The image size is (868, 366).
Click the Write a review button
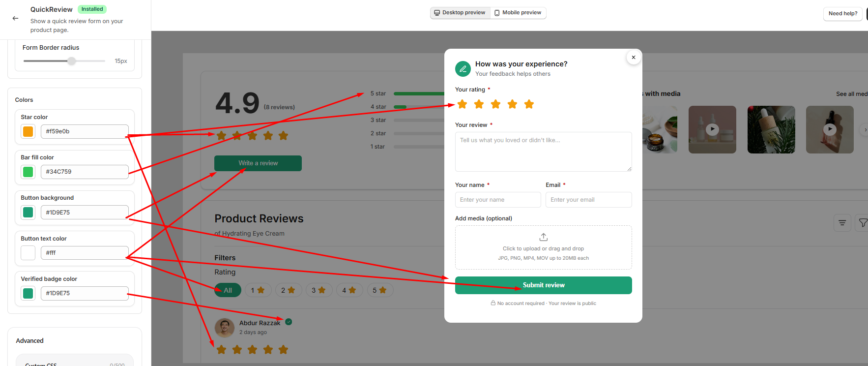tap(258, 163)
